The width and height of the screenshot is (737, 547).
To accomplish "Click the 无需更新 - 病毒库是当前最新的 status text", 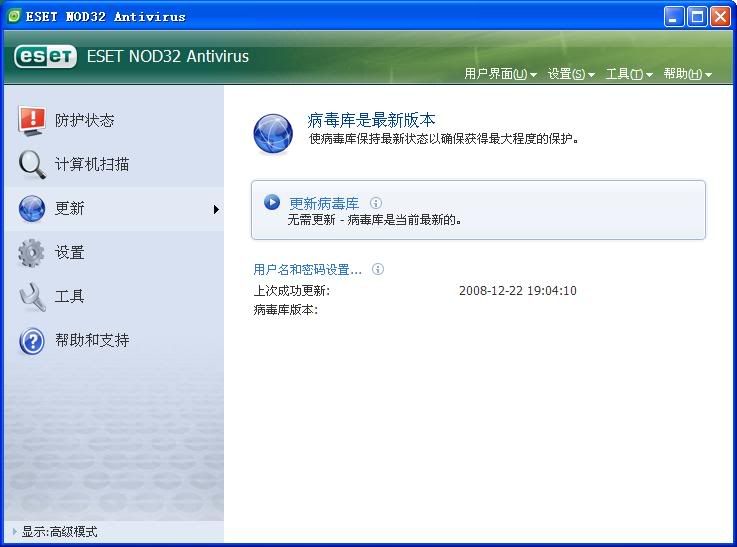I will (x=375, y=219).
